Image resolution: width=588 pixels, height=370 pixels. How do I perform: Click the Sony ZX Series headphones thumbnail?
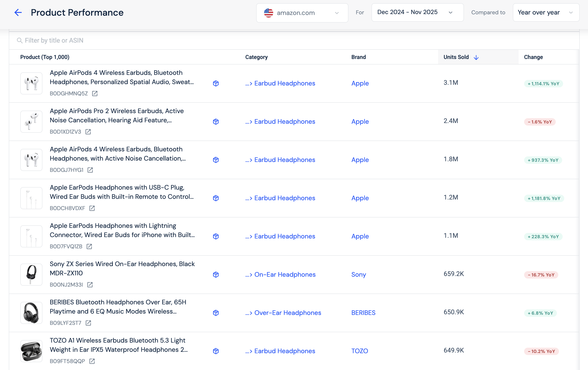click(31, 275)
